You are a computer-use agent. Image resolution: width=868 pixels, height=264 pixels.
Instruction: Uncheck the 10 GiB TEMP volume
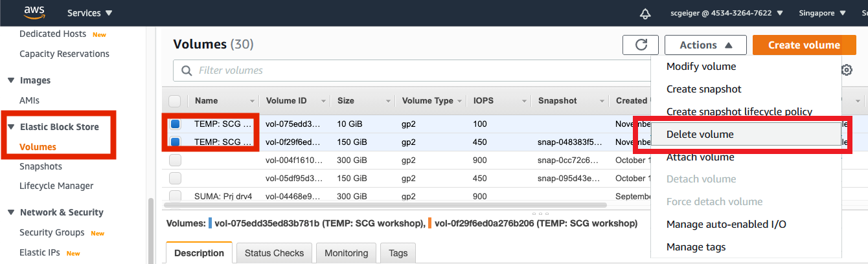(x=176, y=124)
